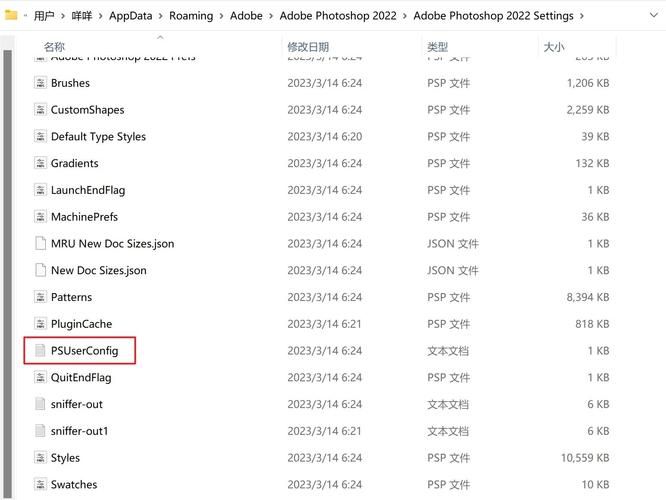The height and width of the screenshot is (500, 666).
Task: Click the left vertical scrollbar
Action: (x=7, y=272)
